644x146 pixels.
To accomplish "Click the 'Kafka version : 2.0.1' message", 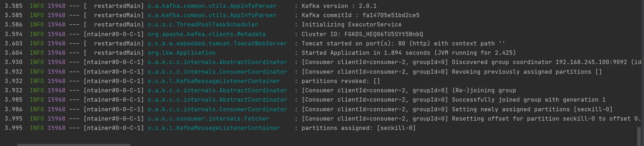I will (339, 6).
